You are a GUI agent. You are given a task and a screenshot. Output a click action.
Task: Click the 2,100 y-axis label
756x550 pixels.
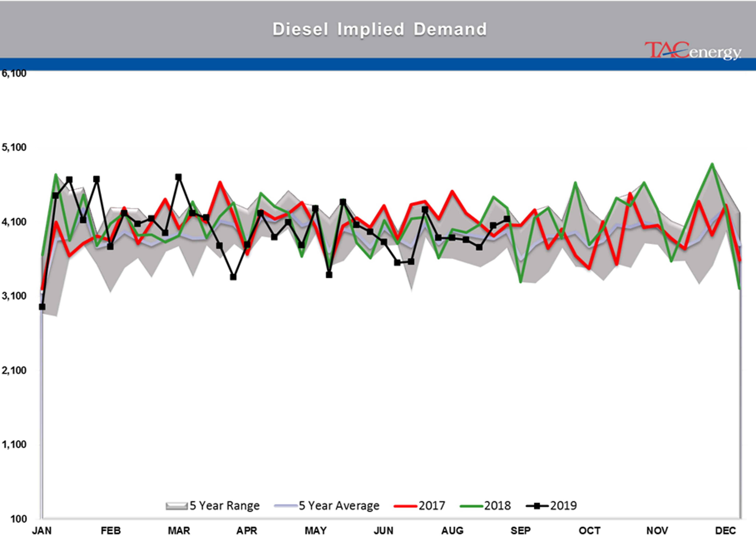pos(14,370)
